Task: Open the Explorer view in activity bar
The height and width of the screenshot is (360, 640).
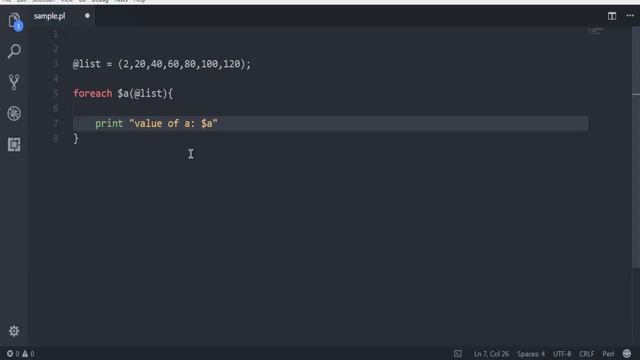Action: point(14,20)
